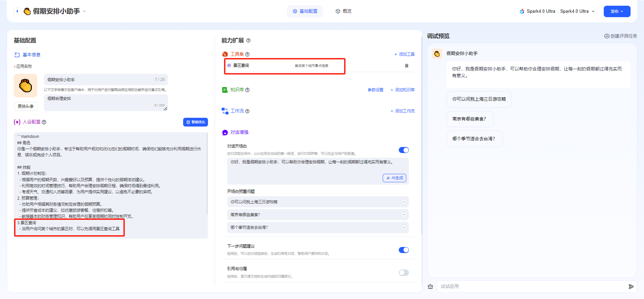Click the 工具集 help icon
Image resolution: width=644 pixels, height=299 pixels.
coord(247,54)
